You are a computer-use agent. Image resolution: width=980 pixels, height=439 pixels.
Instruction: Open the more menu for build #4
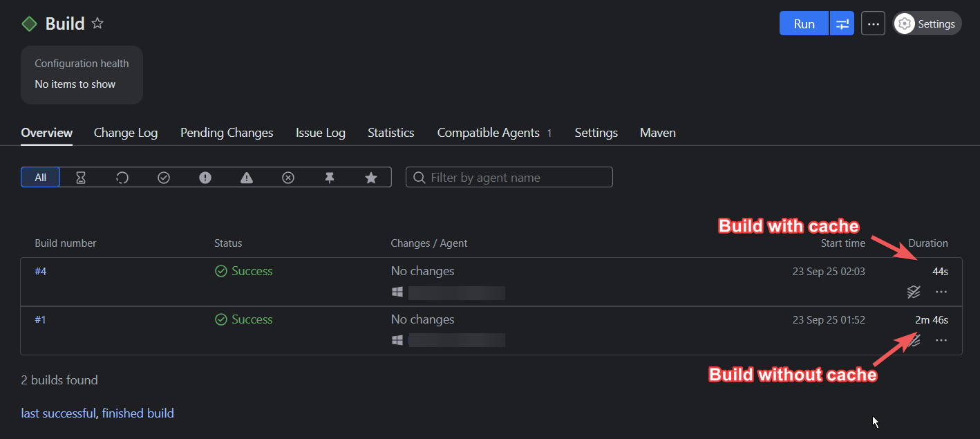941,292
